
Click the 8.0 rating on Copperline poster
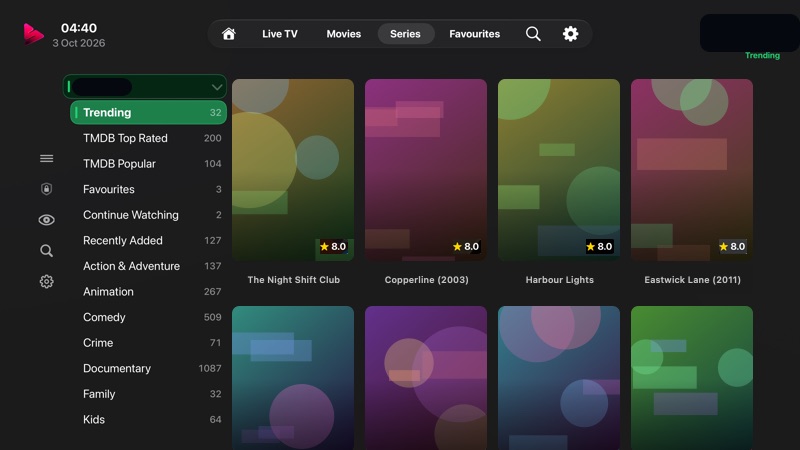(x=466, y=246)
